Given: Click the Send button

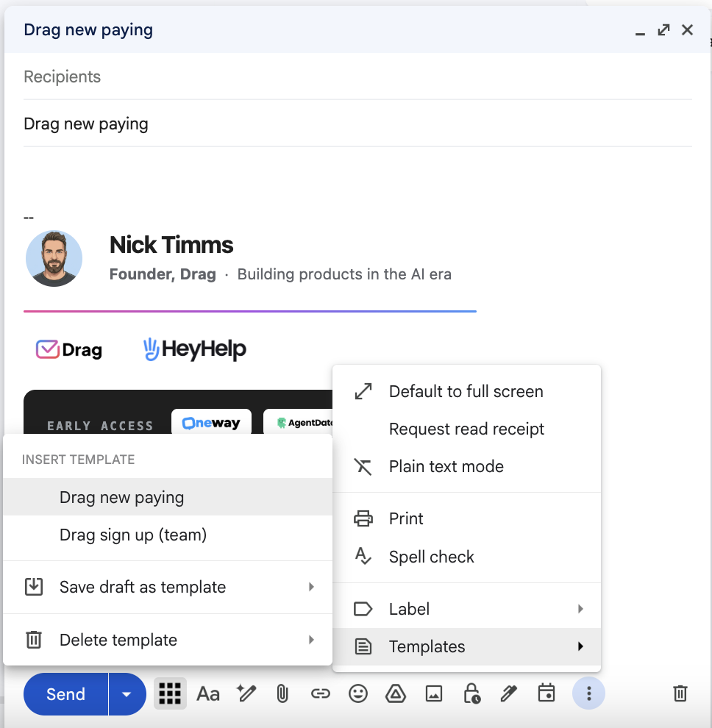Looking at the screenshot, I should point(65,694).
